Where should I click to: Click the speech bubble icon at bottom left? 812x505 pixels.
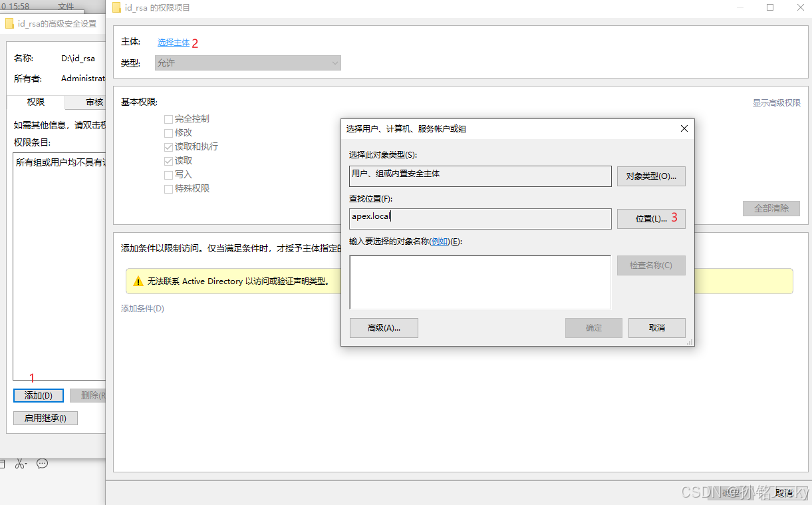point(42,463)
